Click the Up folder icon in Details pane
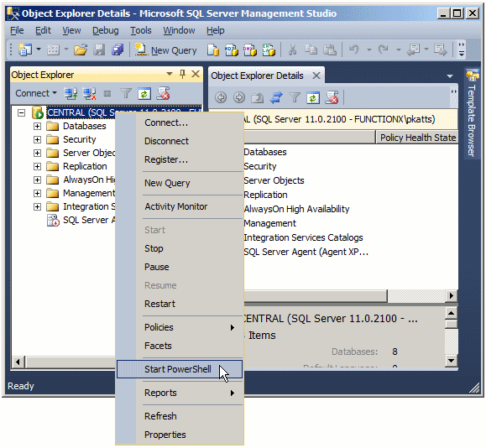Screen dimensions: 486x448 click(257, 97)
